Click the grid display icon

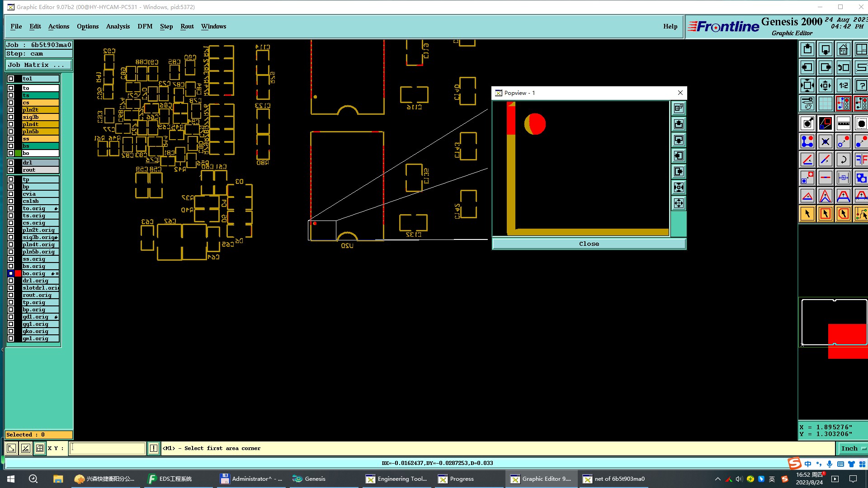click(825, 103)
